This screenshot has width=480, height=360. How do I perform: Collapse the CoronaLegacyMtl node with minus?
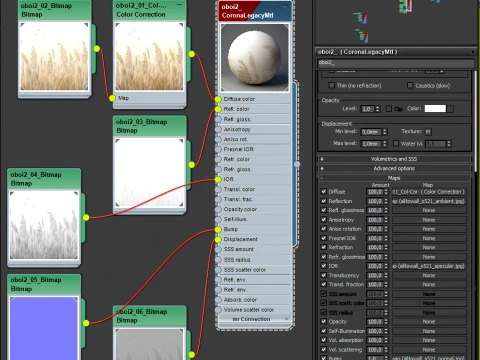[285, 6]
